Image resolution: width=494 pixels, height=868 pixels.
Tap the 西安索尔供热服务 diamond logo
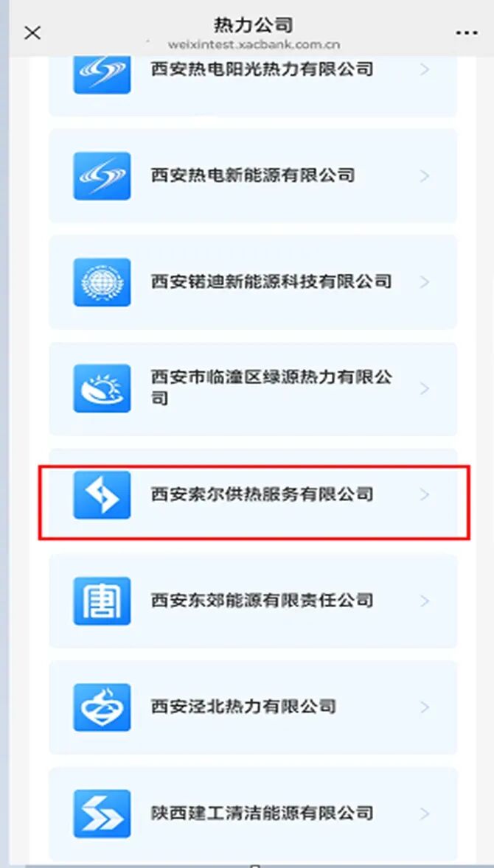102,495
